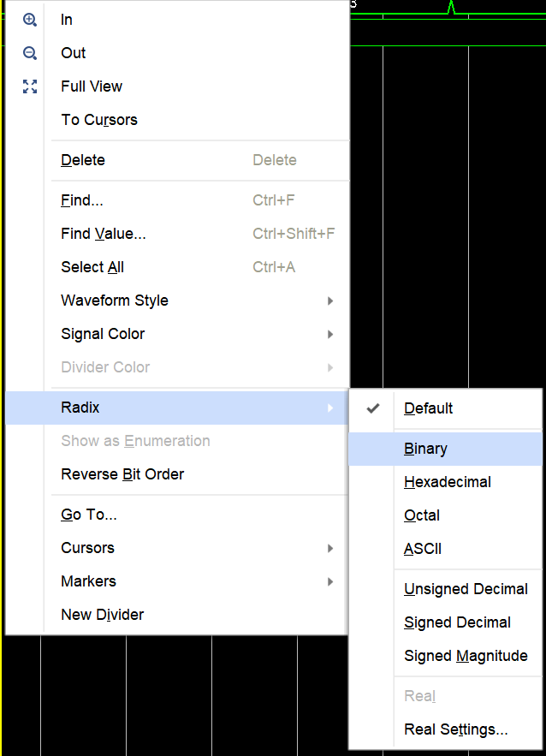Screen dimensions: 546x756
Task: Click the Zoom In magnifier icon
Action: [x=30, y=20]
